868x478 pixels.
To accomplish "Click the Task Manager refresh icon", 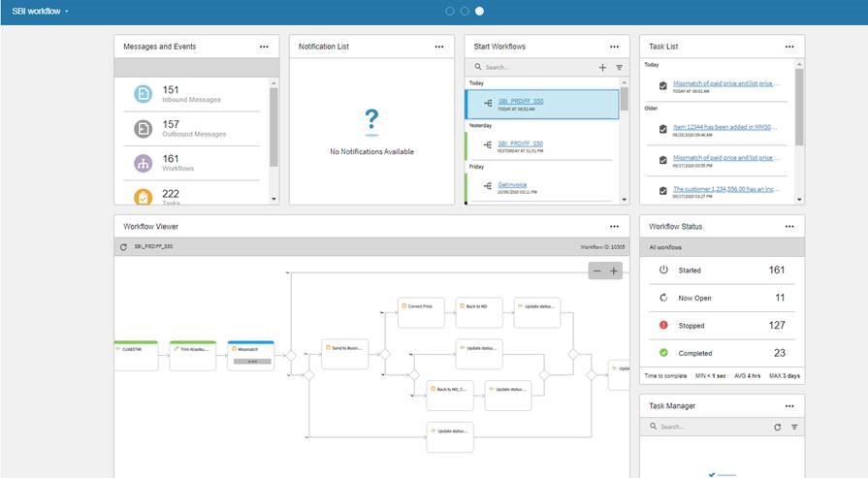I will pyautogui.click(x=777, y=427).
